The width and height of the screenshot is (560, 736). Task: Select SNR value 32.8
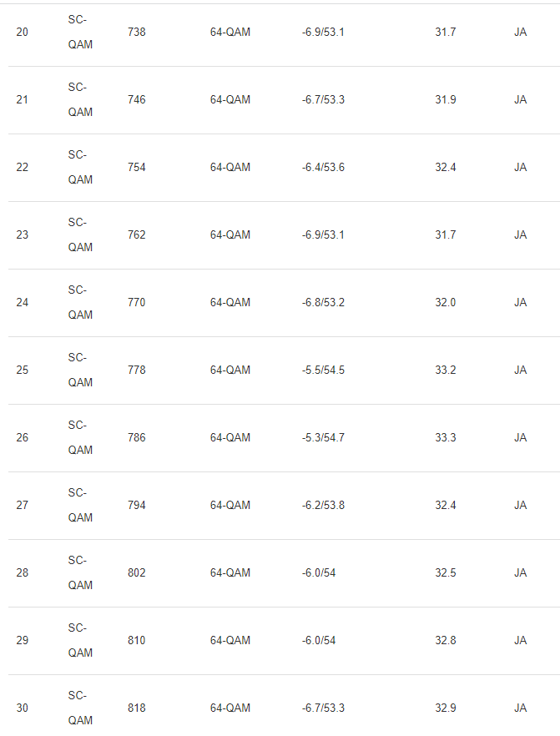pos(445,641)
